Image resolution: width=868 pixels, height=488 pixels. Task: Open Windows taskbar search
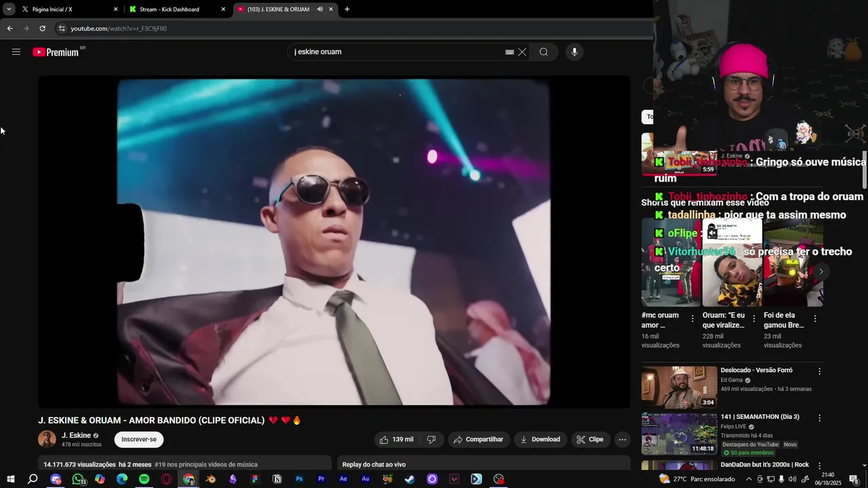coord(33,479)
